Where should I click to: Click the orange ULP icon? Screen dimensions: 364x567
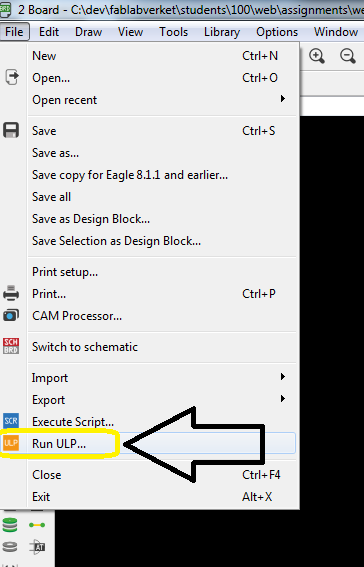pyautogui.click(x=11, y=443)
